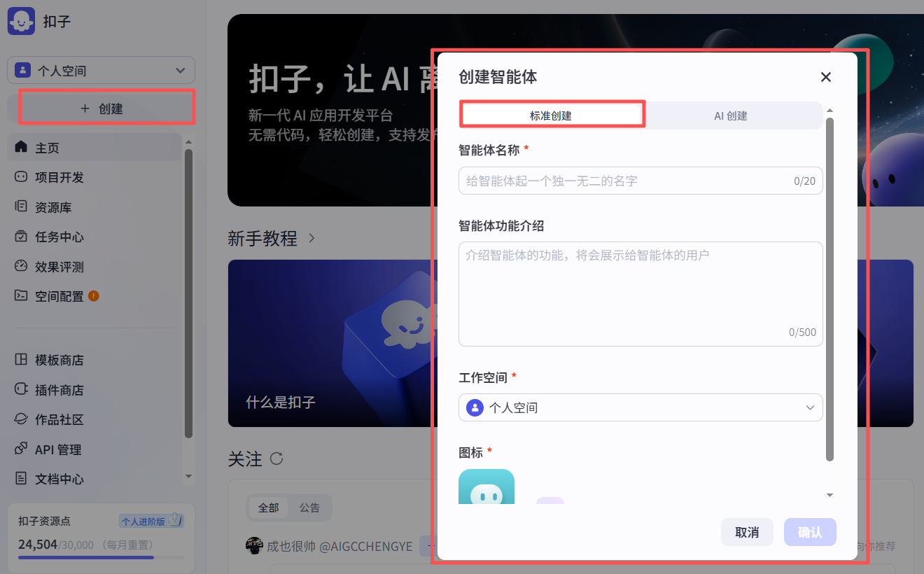
Task: Open 作品社区 from sidebar
Action: [94, 419]
